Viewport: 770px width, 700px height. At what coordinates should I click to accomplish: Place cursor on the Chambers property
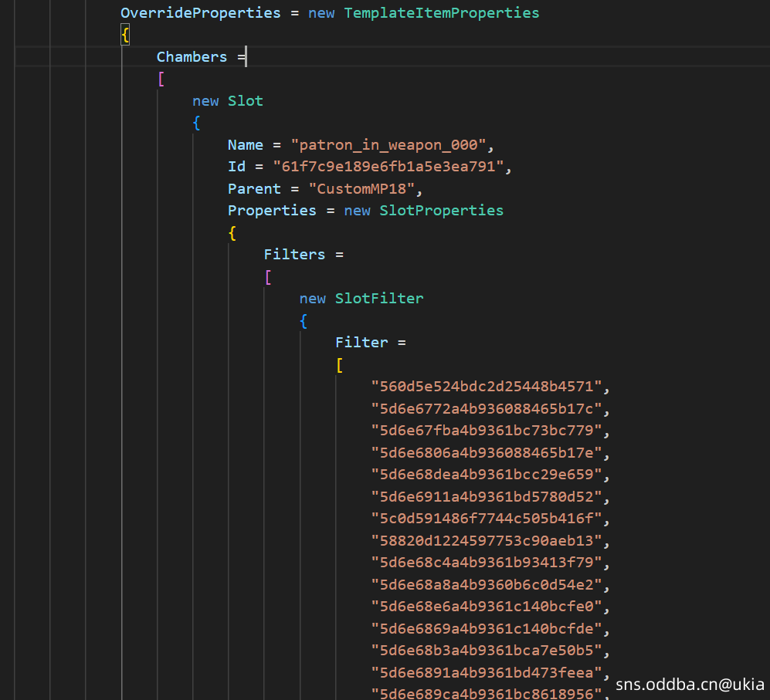[x=192, y=57]
